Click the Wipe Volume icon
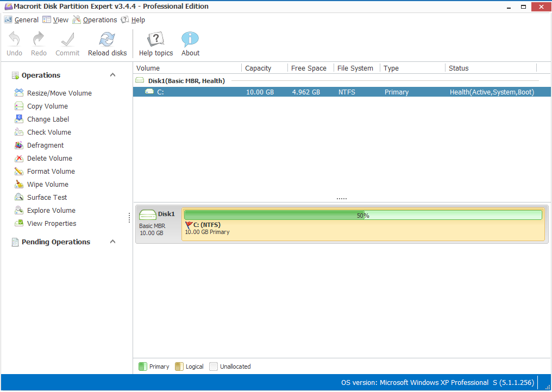The height and width of the screenshot is (392, 552). [x=18, y=184]
